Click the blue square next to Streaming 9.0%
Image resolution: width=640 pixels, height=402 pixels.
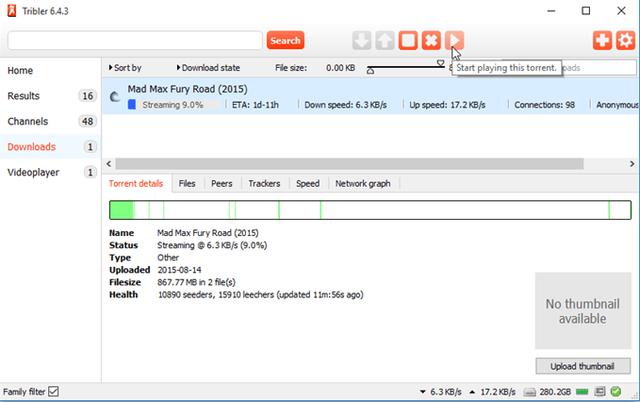[x=132, y=104]
